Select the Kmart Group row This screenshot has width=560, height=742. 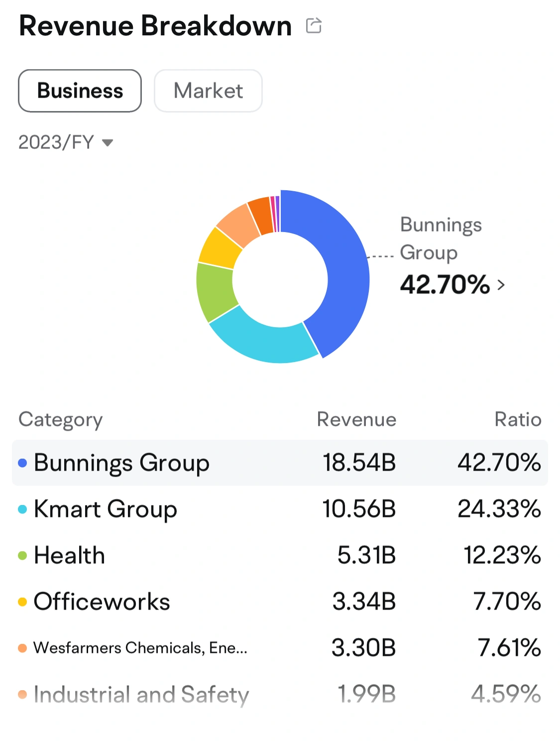click(x=280, y=509)
